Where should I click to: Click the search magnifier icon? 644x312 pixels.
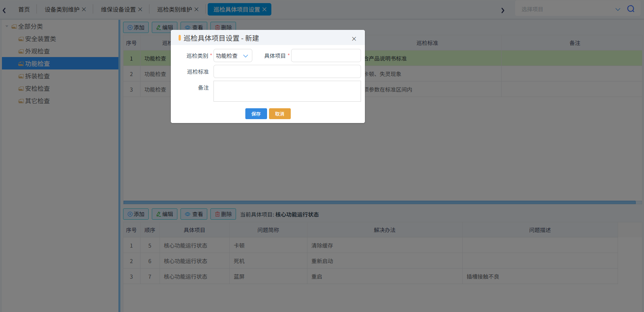[631, 9]
